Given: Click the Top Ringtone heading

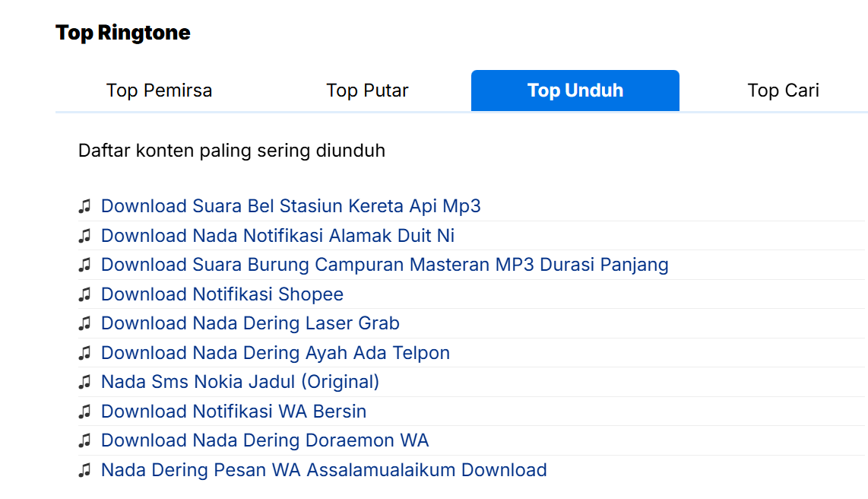Looking at the screenshot, I should tap(122, 32).
